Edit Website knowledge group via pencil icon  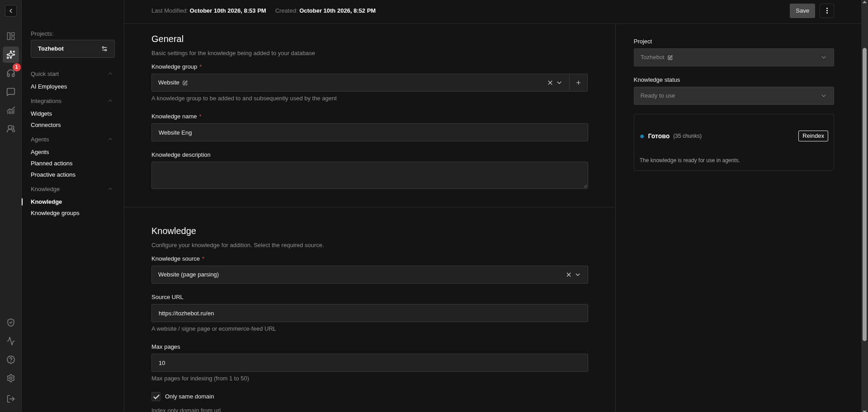(x=185, y=83)
